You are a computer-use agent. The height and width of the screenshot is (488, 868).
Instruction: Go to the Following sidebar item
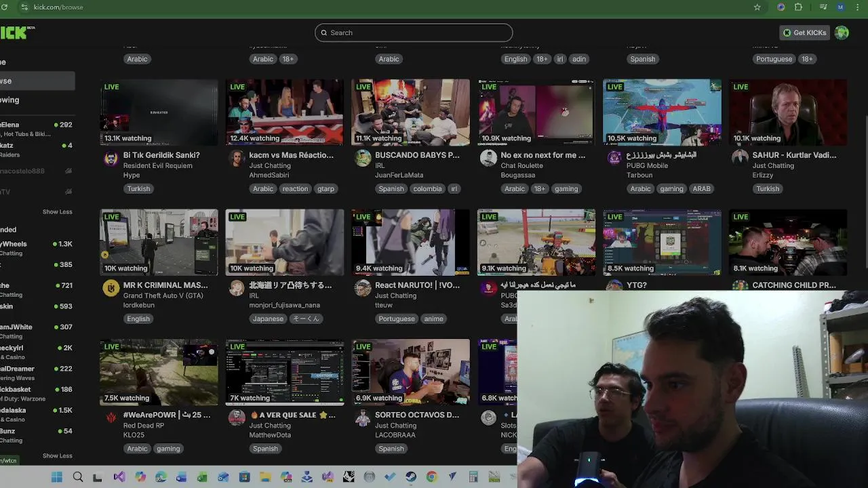click(9, 100)
